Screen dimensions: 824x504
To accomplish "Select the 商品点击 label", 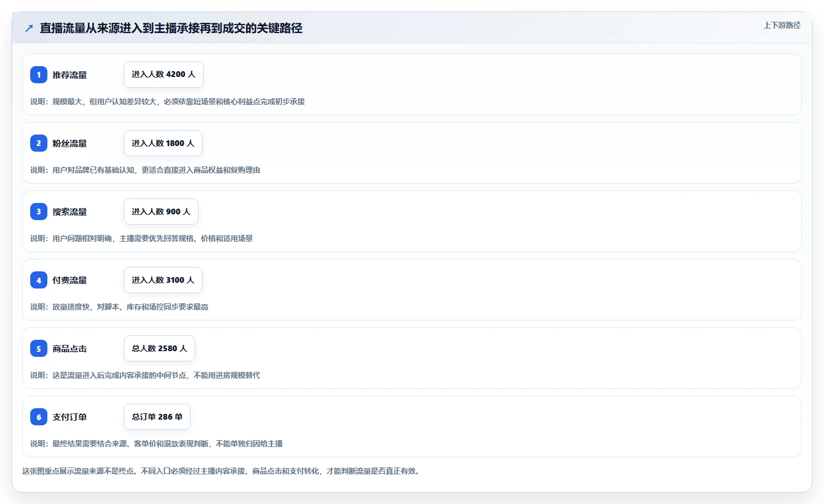I will coord(70,348).
